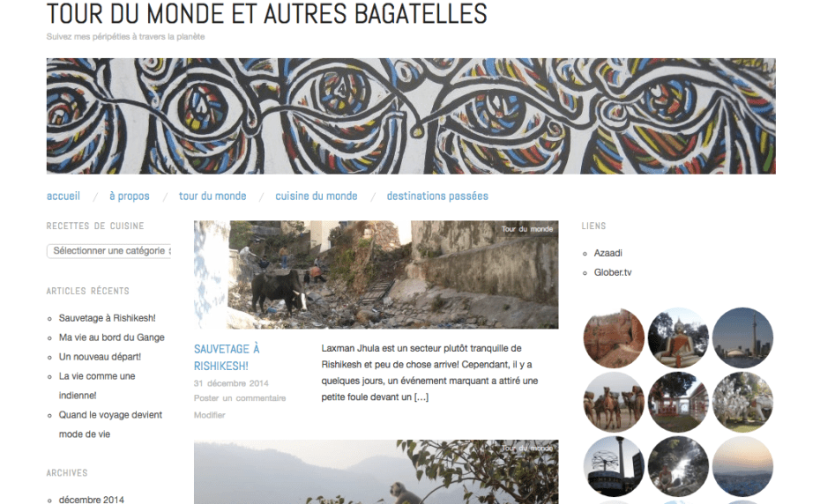Open destinations passées in navigation
Screen dimensions: 820x504
[437, 196]
